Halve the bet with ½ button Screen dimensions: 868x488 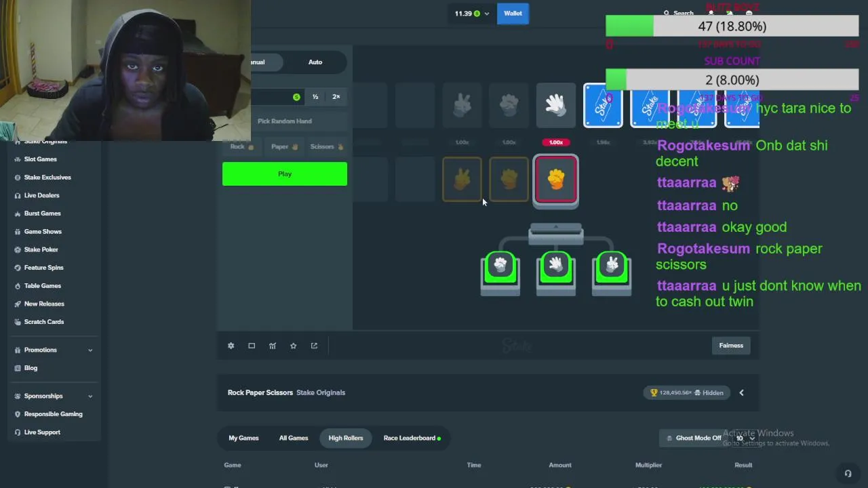(x=315, y=97)
